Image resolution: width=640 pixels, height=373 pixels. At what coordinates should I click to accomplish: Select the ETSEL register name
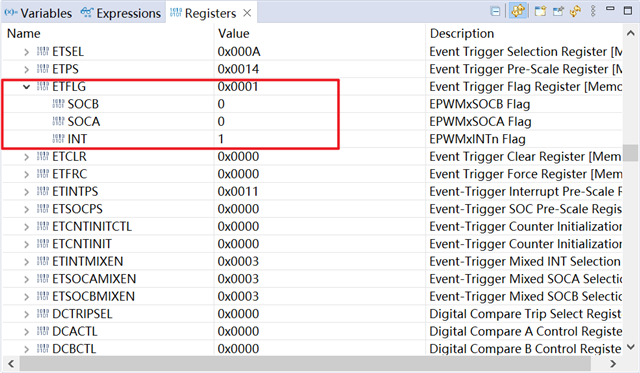pyautogui.click(x=68, y=52)
